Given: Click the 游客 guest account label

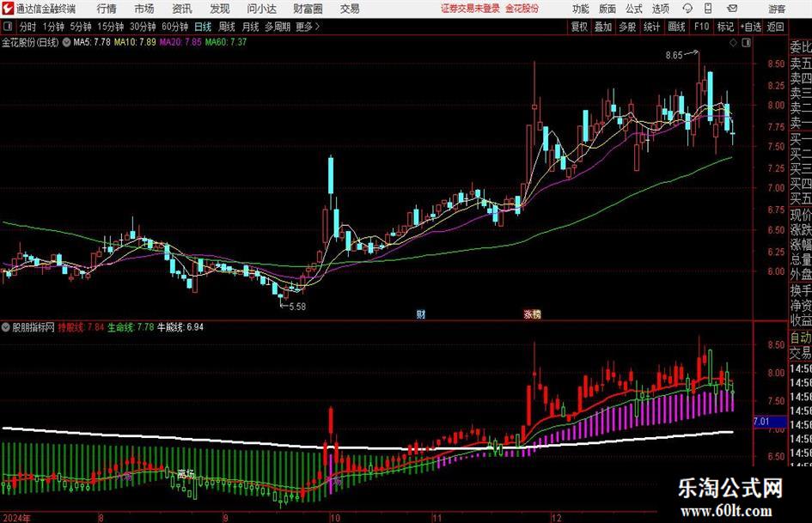Looking at the screenshot, I should pos(776,9).
